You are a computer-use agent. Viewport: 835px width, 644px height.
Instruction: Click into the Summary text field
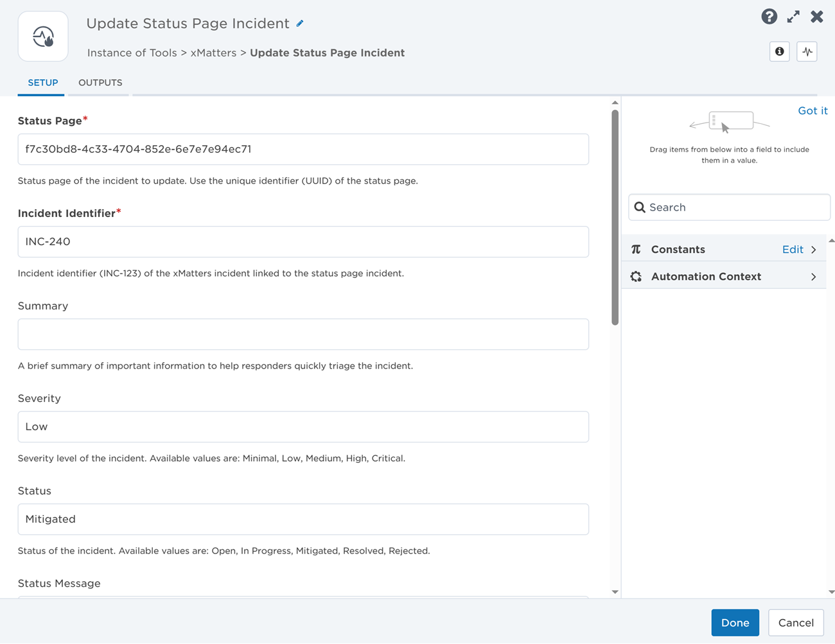[303, 335]
